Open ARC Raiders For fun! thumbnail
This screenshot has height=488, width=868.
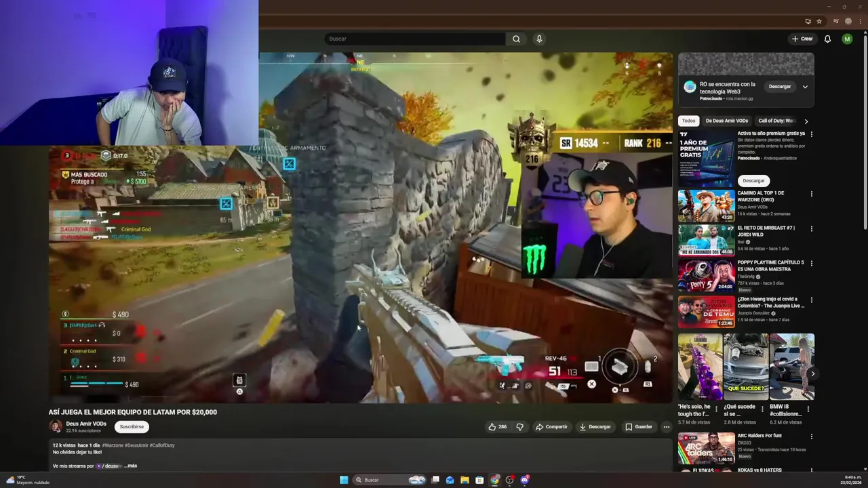[x=706, y=448]
